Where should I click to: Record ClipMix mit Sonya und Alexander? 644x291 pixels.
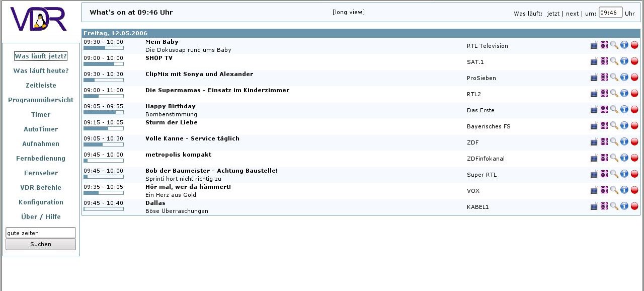pos(634,78)
